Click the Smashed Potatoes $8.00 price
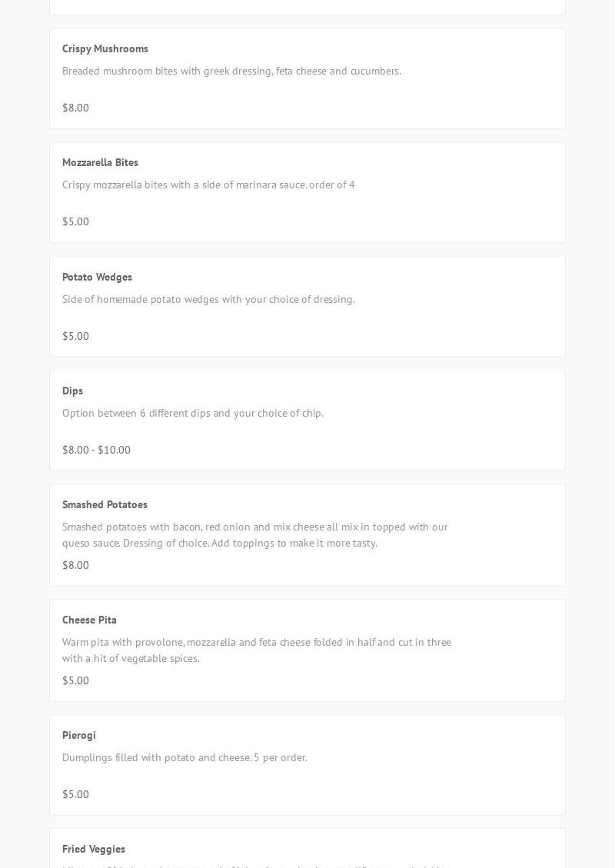 (75, 565)
